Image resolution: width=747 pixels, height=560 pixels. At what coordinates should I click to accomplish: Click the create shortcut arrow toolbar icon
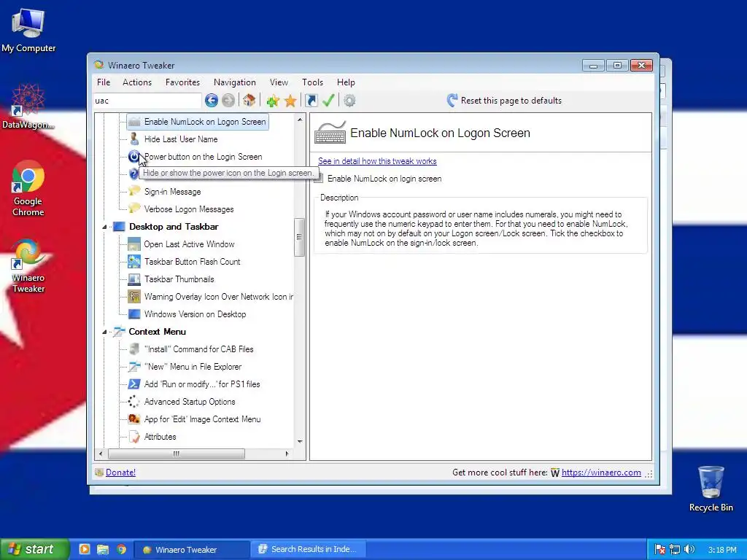311,101
